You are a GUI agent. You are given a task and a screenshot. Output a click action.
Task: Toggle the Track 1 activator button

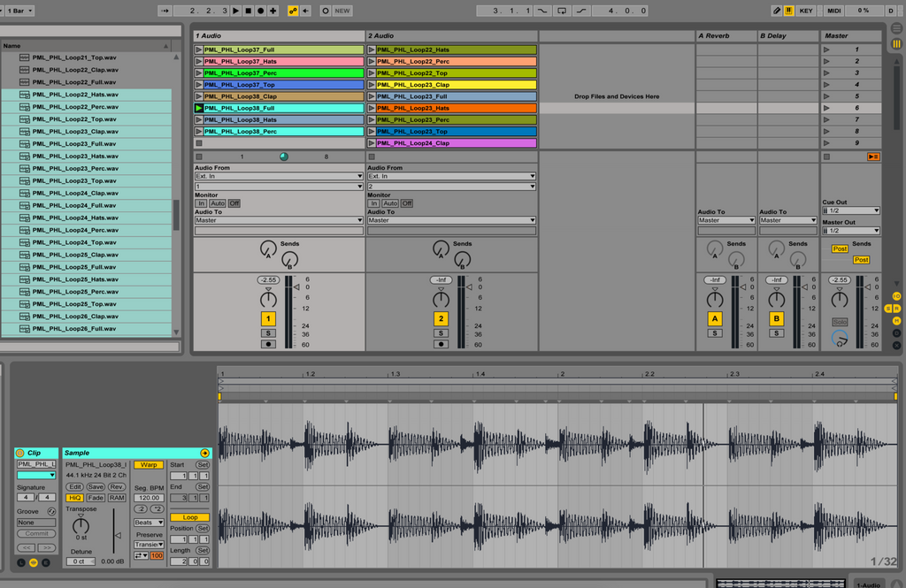point(269,318)
